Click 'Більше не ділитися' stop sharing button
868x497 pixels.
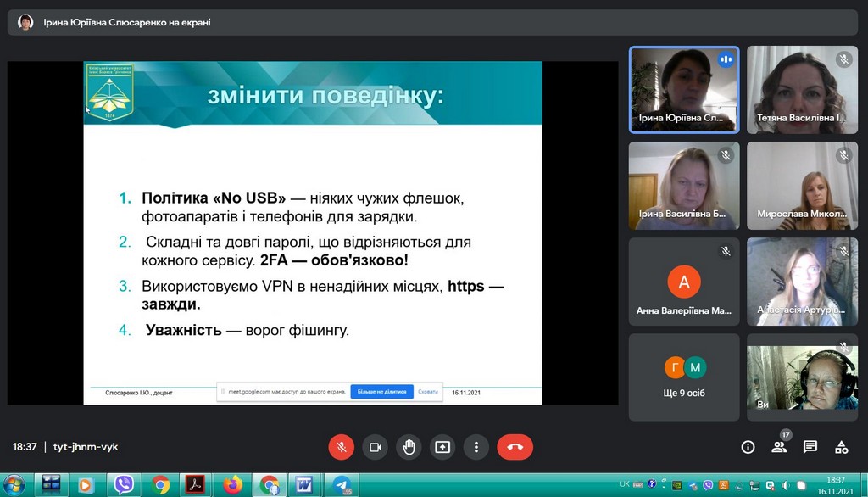point(381,392)
